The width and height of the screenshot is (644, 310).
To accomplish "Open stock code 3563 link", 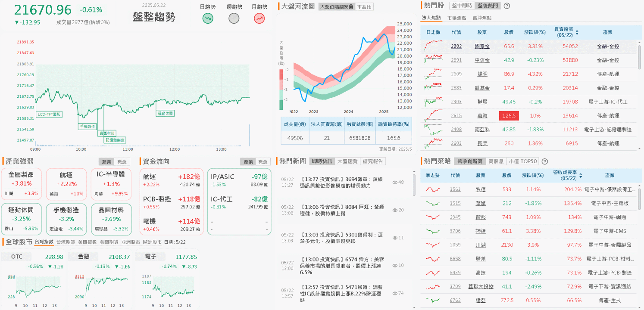I will 455,189.
